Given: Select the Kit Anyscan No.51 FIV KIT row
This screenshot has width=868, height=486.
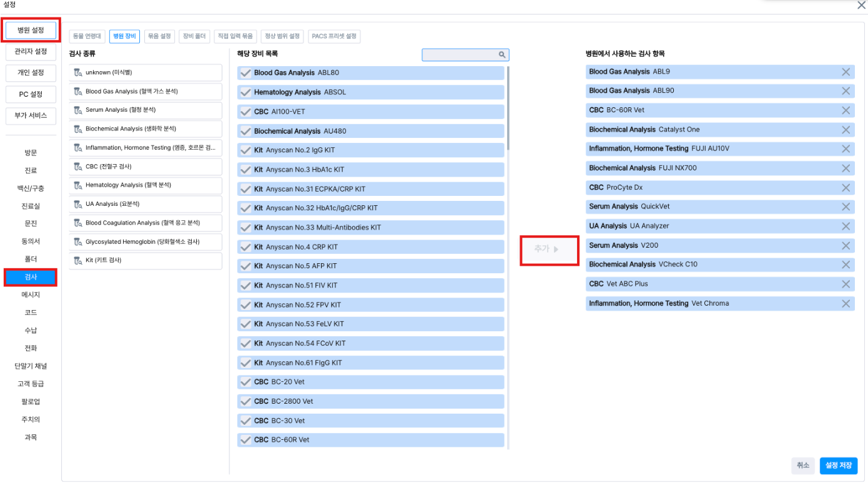Looking at the screenshot, I should click(x=371, y=285).
